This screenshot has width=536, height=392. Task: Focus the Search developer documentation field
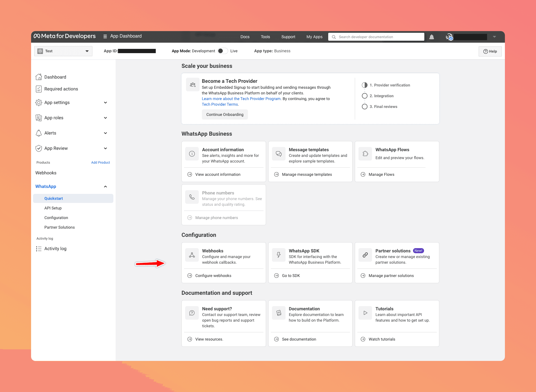376,37
